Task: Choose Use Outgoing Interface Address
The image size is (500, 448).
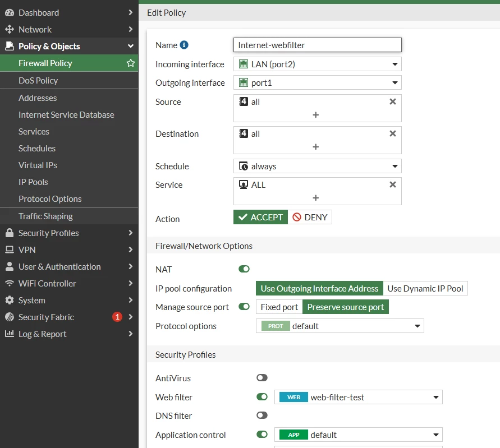Action: pyautogui.click(x=319, y=288)
